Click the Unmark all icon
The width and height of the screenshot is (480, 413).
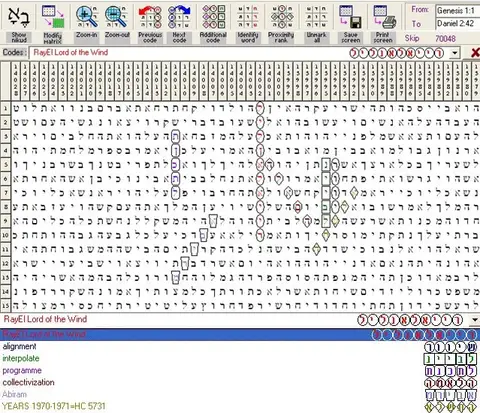click(316, 17)
